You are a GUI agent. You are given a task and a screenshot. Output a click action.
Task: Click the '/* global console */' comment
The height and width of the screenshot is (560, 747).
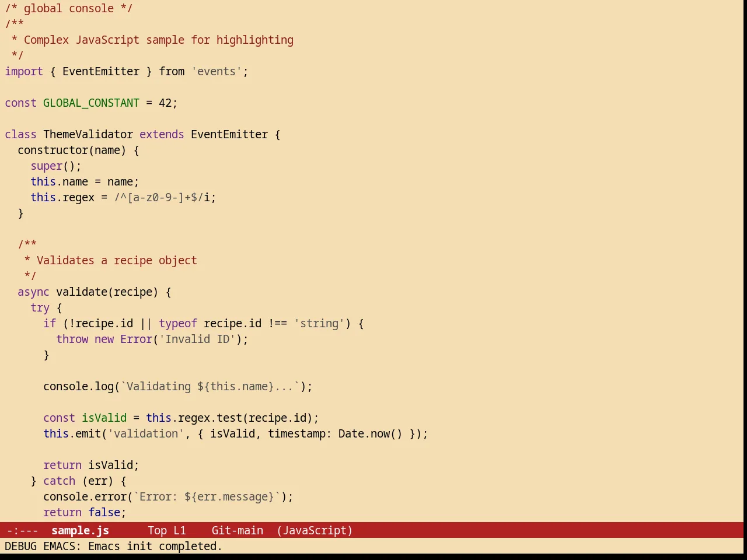pos(69,8)
